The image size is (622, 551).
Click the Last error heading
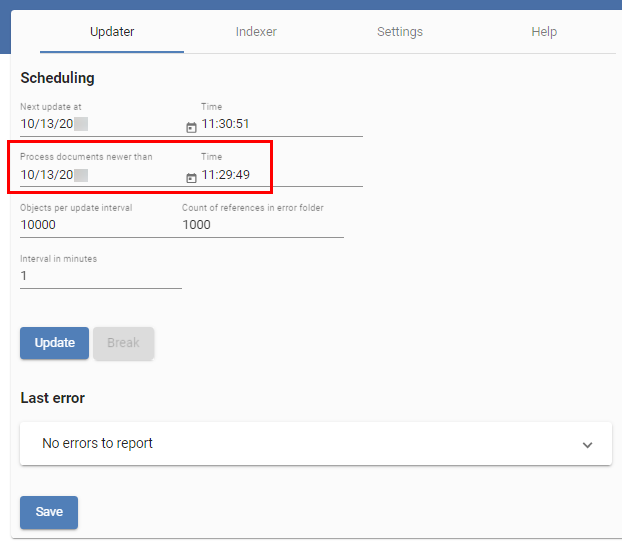click(x=53, y=398)
